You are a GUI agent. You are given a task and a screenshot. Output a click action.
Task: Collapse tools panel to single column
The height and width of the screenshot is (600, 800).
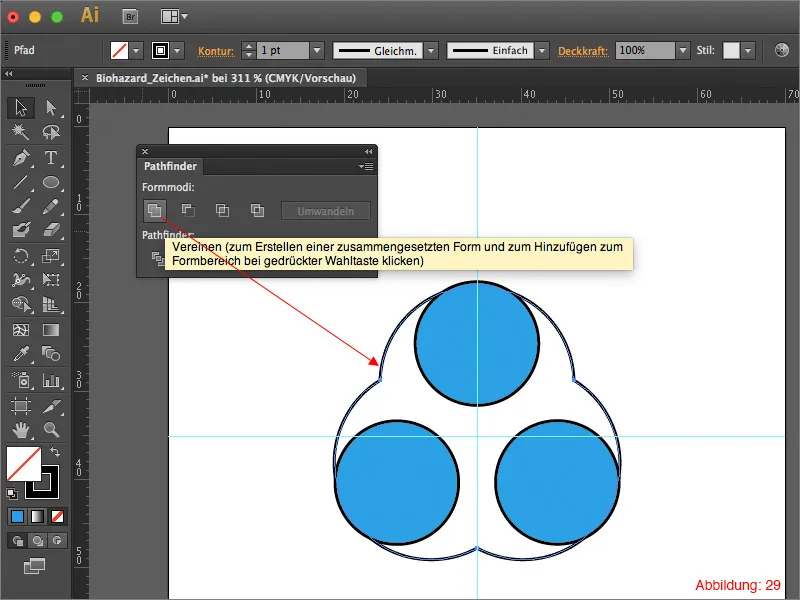pos(9,73)
